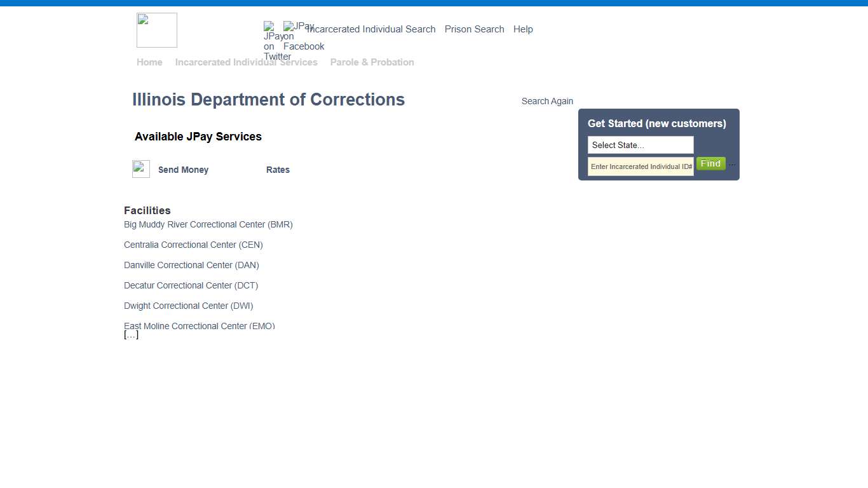Click the JPay logo image
This screenshot has height=488, width=868.
156,30
